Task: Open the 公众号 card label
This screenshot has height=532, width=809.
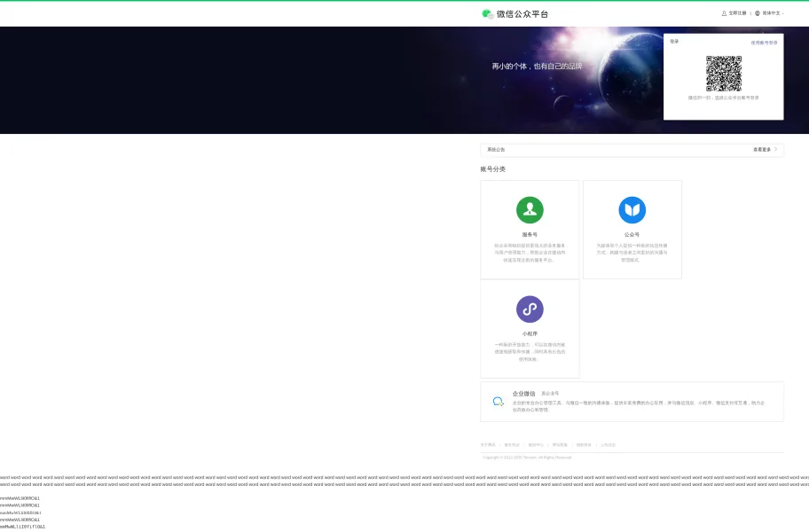Action: 632,235
